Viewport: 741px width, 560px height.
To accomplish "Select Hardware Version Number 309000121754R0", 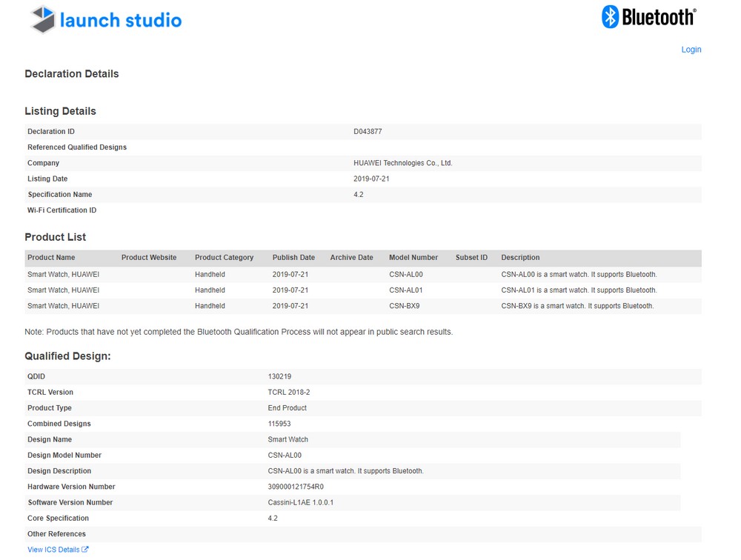I will (296, 487).
